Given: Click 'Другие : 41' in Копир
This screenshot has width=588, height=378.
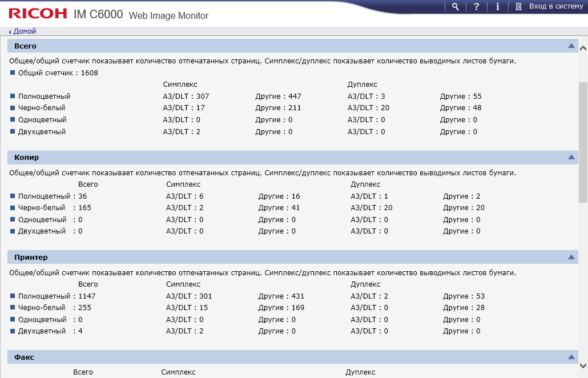Looking at the screenshot, I should pyautogui.click(x=279, y=207).
